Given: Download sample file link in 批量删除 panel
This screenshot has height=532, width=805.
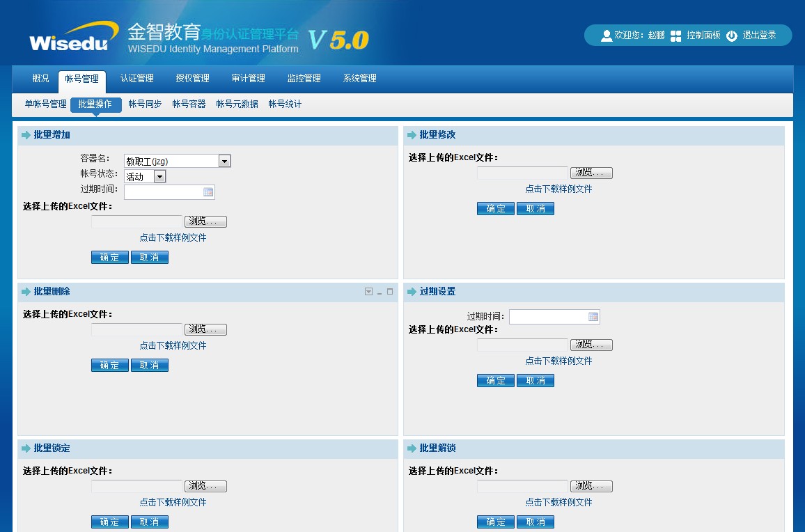Looking at the screenshot, I should [173, 346].
